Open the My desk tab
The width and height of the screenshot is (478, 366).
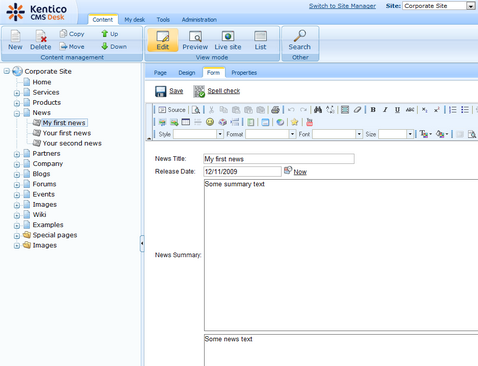pos(135,20)
